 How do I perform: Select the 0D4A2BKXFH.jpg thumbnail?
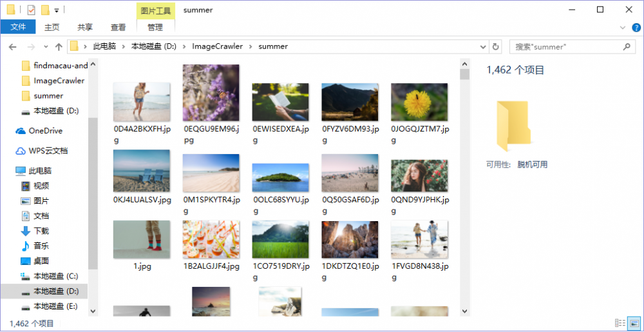coord(141,102)
